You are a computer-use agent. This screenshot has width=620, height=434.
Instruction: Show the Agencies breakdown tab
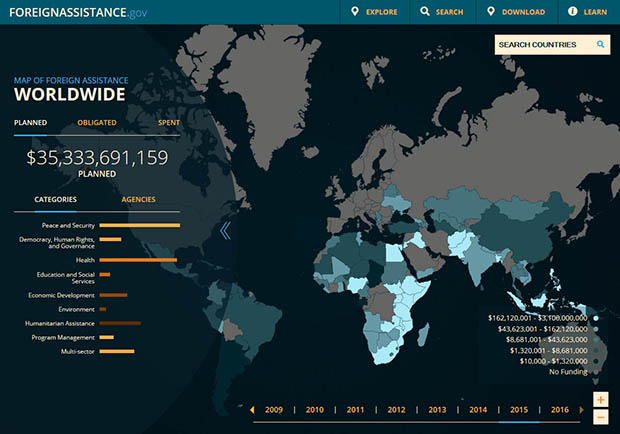click(x=138, y=199)
